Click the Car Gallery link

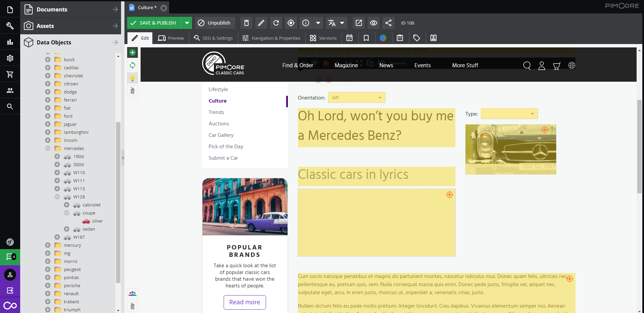(221, 135)
